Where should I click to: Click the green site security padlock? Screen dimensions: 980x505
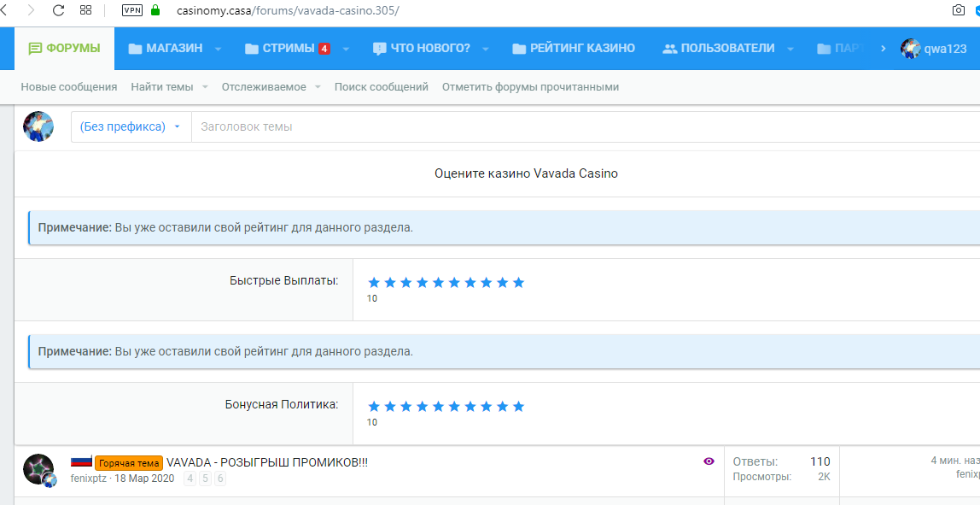coord(155,10)
